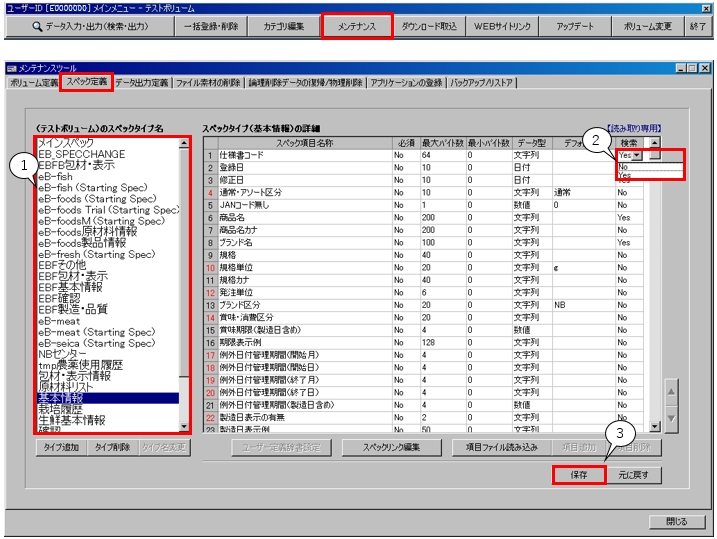717x539 pixels.
Task: Open 検索 dropdown arrow for 仕様書コード
Action: pos(637,155)
